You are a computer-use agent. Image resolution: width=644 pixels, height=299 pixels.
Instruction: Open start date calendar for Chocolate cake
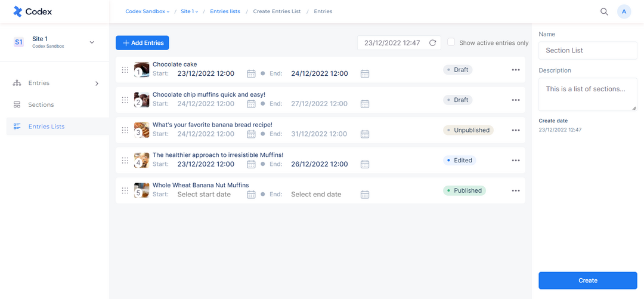252,73
